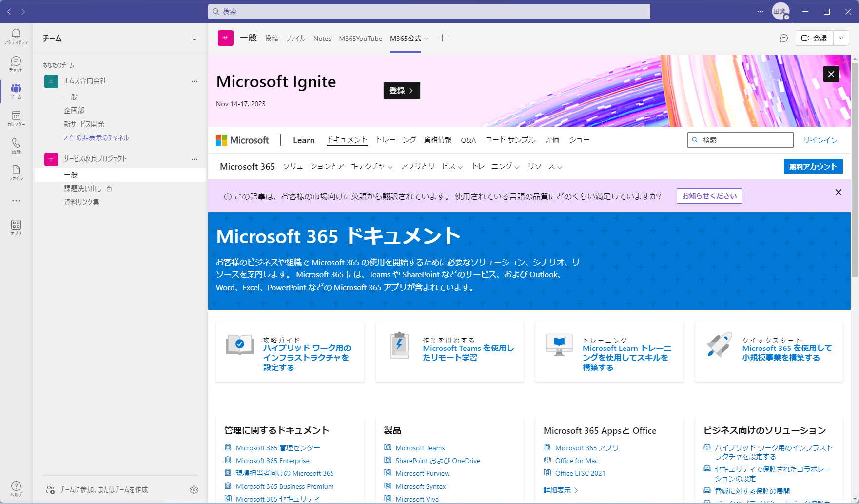Open ドキュメント in Learn navigation

click(x=347, y=140)
